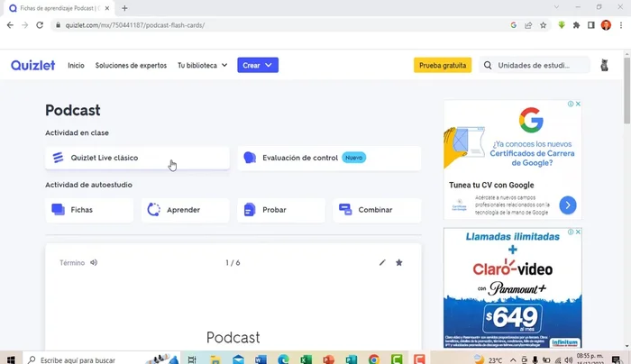
Task: Toggle the browser side panel
Action: (591, 25)
